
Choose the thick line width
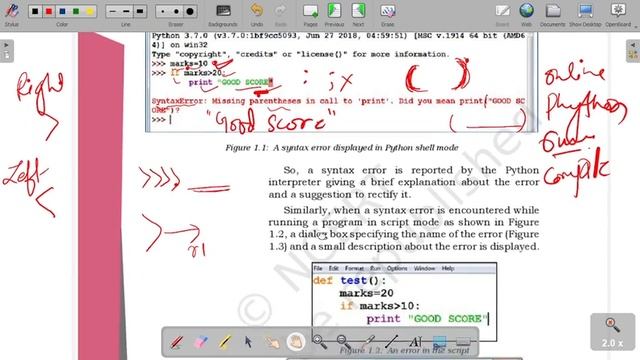pos(140,11)
